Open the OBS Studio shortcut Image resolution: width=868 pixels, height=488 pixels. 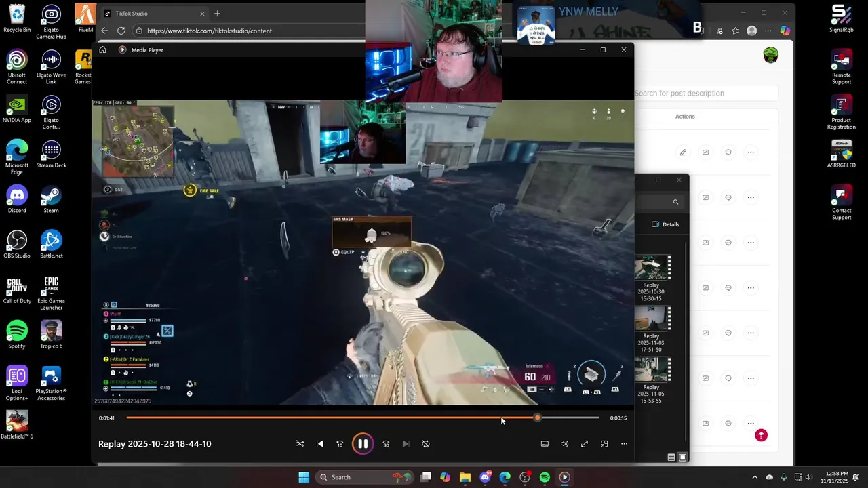(x=17, y=245)
